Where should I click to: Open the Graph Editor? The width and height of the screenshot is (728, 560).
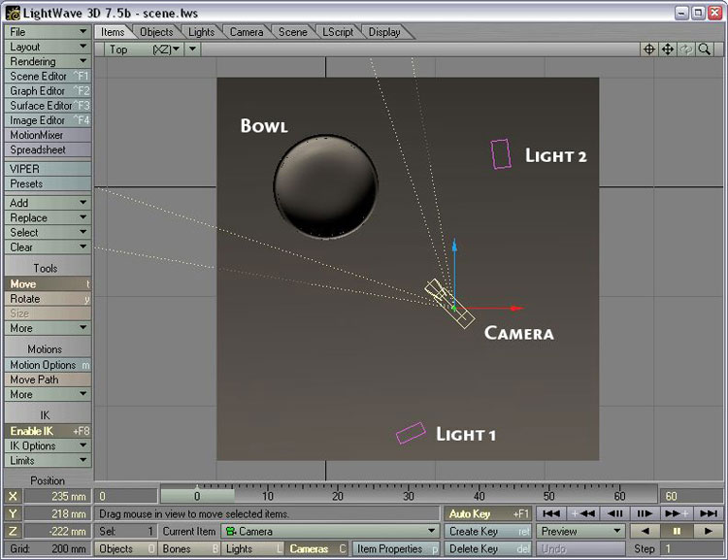point(46,91)
